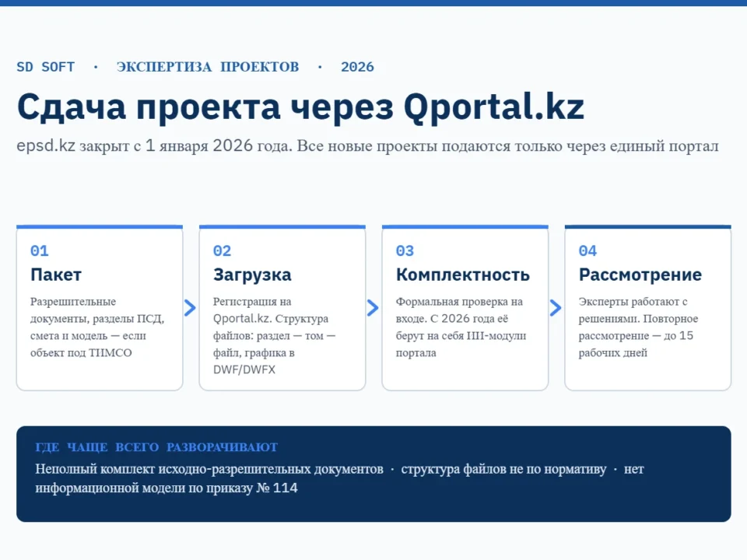Click the chevron arrow between Комплектность and Рассмотрение
Image resolution: width=747 pixels, height=560 pixels.
click(556, 308)
